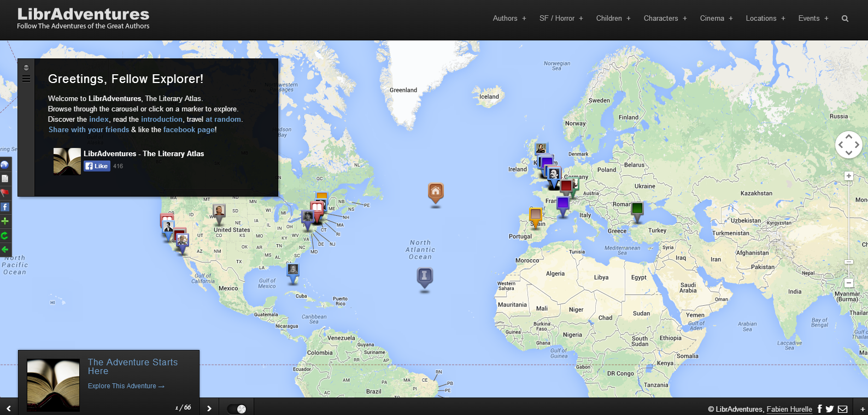Click the book thumbnail beside the Like button
Screen dimensions: 868x415
pos(67,161)
